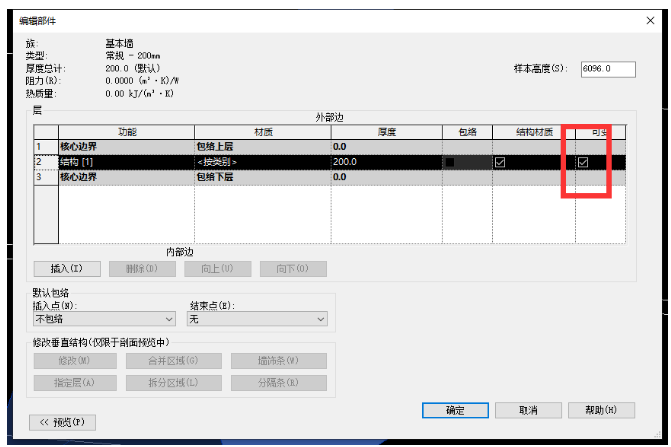The width and height of the screenshot is (671, 447).
Task: Click the 向下(O) button
Action: click(x=293, y=269)
